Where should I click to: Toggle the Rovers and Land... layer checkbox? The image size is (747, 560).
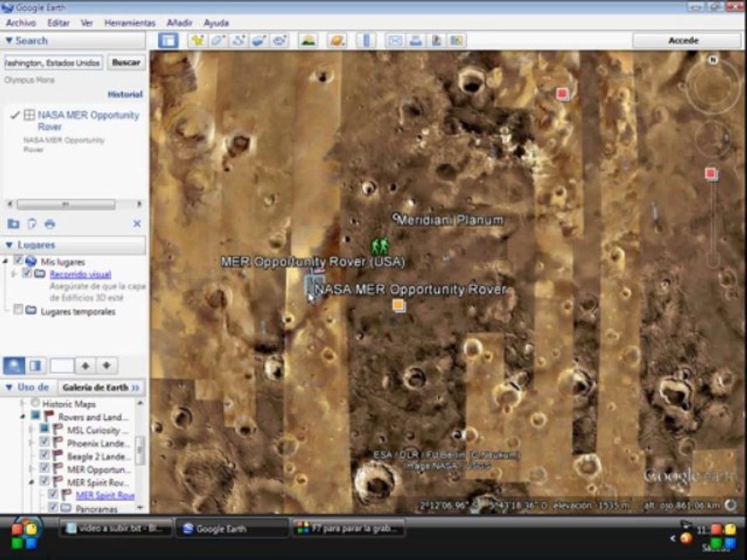(35, 415)
